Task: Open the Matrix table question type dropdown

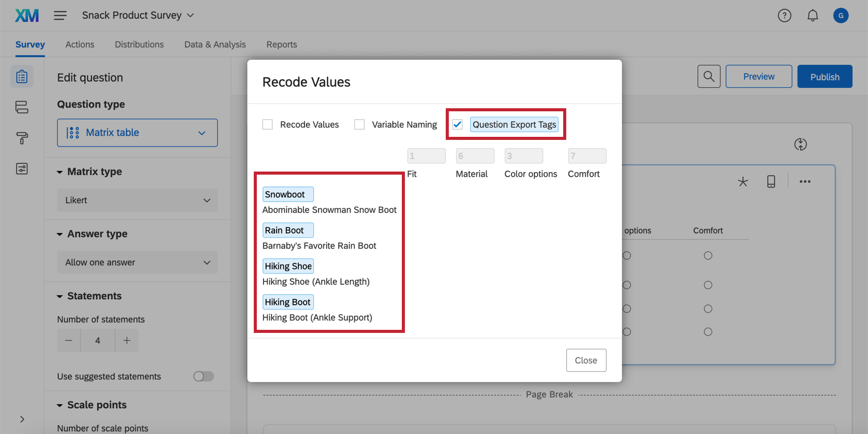Action: click(x=137, y=133)
